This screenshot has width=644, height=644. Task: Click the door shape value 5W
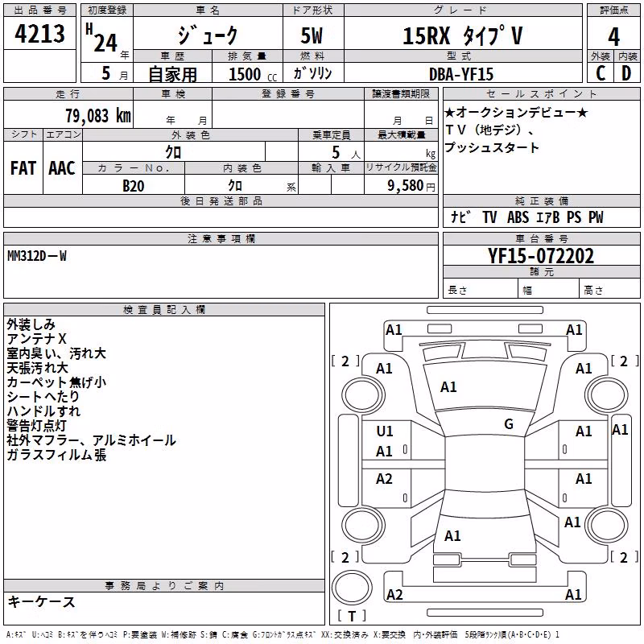tap(312, 35)
